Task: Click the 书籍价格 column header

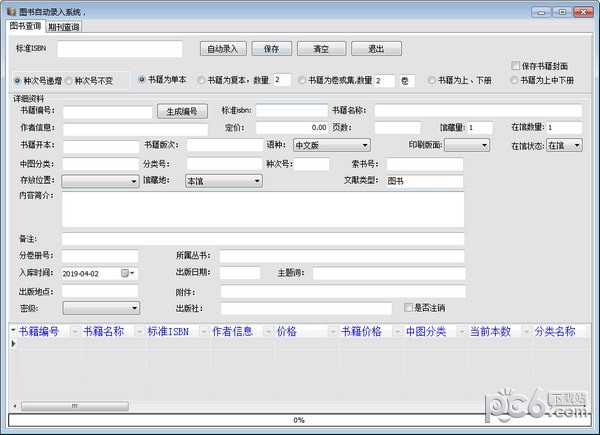Action: tap(362, 331)
